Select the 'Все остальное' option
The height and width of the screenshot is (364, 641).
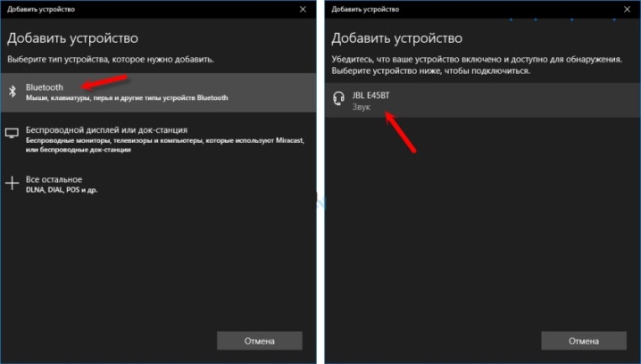click(x=158, y=184)
